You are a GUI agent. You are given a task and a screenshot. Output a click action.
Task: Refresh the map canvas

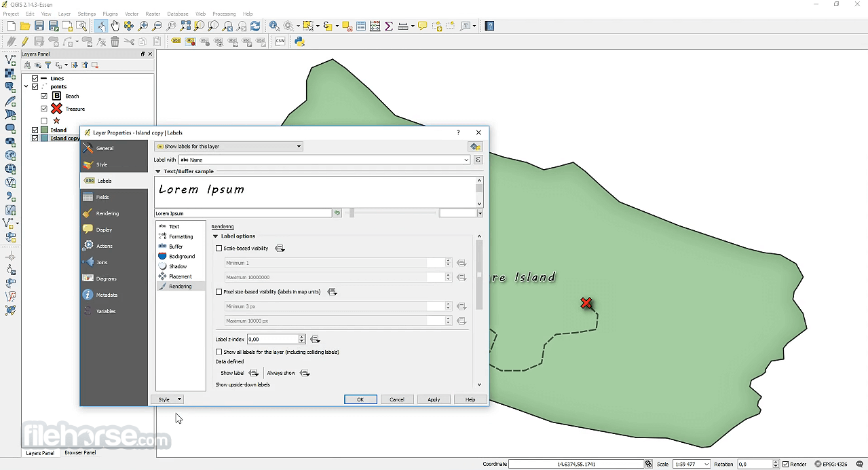click(255, 26)
